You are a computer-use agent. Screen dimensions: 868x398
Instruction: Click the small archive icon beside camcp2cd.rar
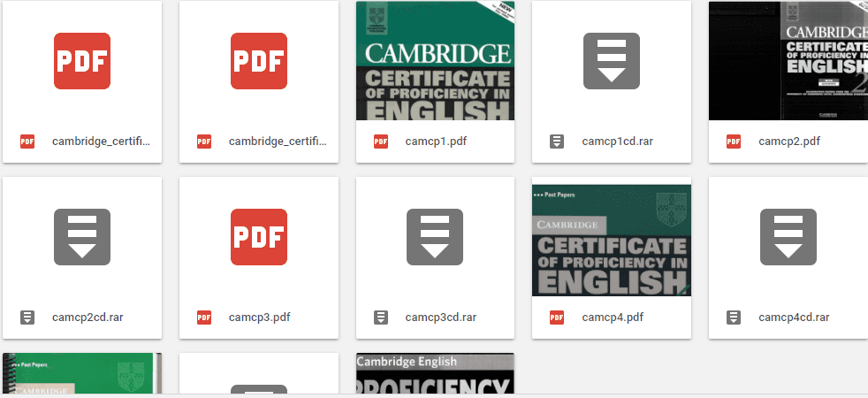coord(27,318)
